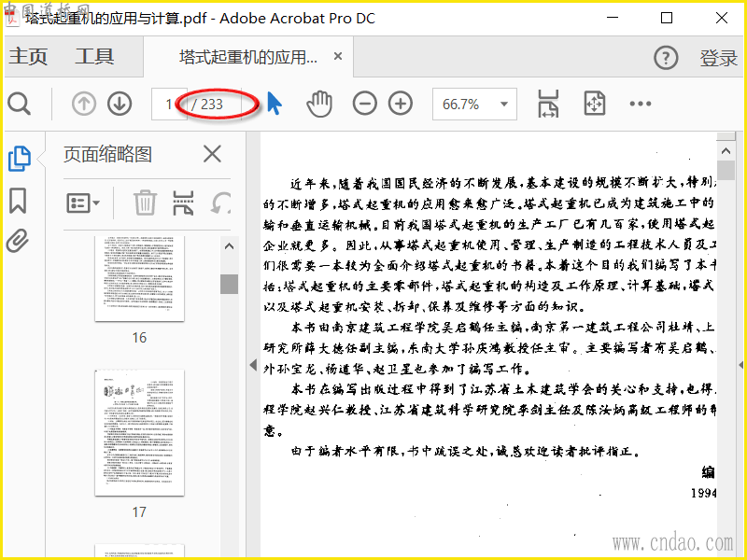Click the 登录 sign-in button

coord(718,58)
